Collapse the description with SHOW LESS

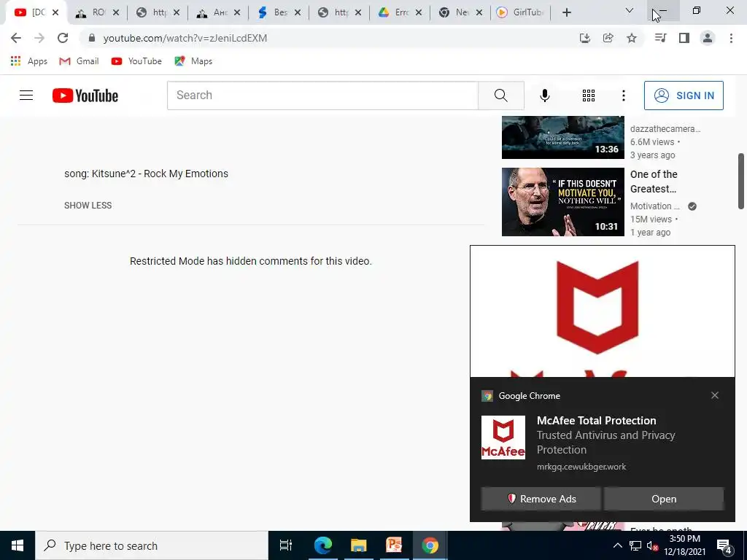tap(88, 205)
